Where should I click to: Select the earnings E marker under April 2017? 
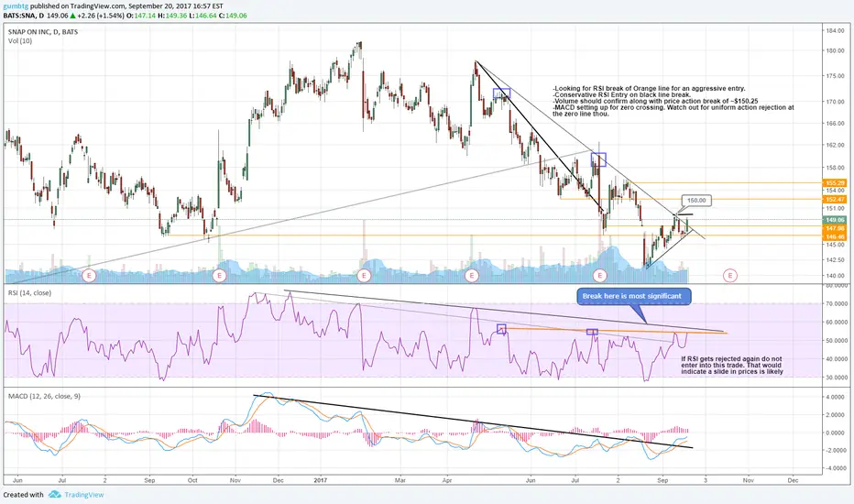472,276
